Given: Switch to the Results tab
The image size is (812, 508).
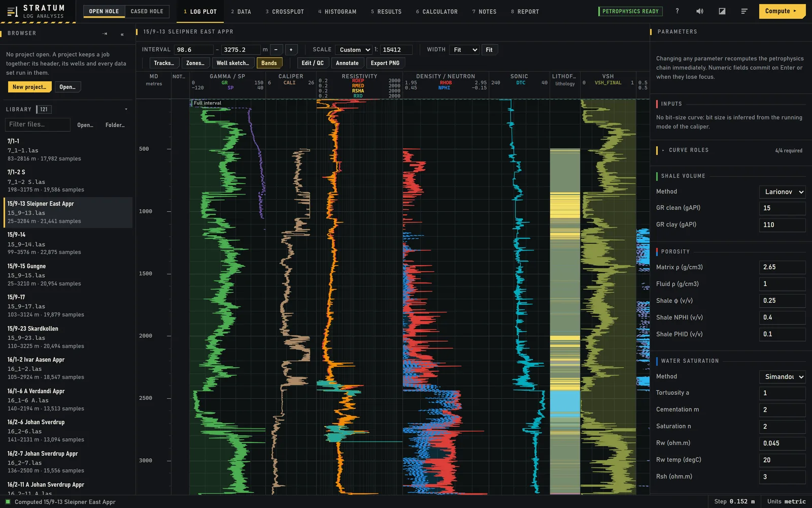Looking at the screenshot, I should [x=386, y=11].
